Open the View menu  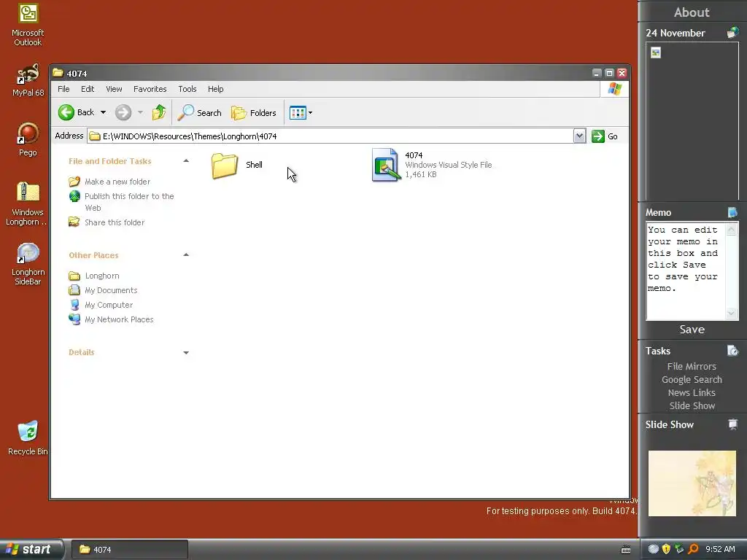[114, 89]
